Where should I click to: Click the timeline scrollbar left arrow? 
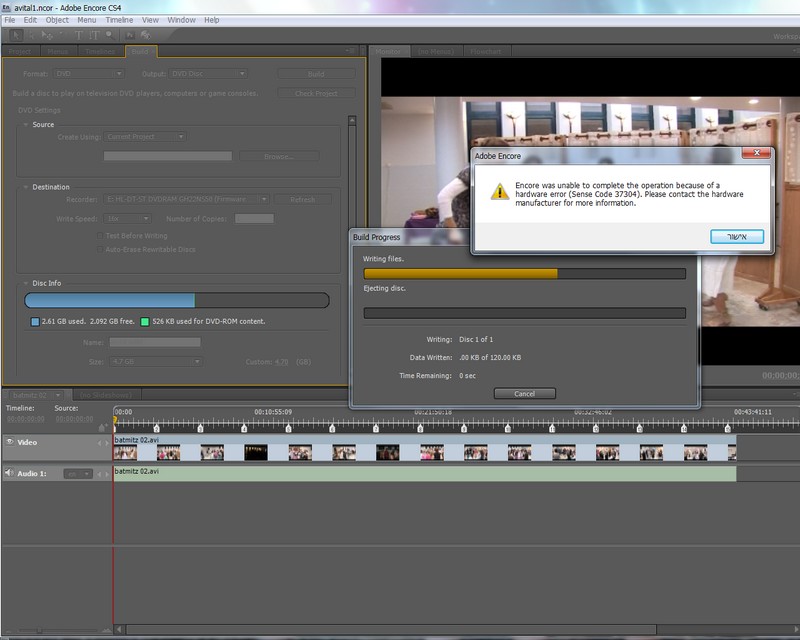[x=119, y=630]
